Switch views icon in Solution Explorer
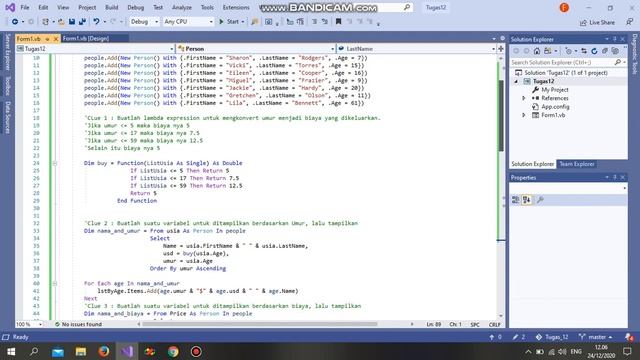The image size is (640, 360). point(547,51)
